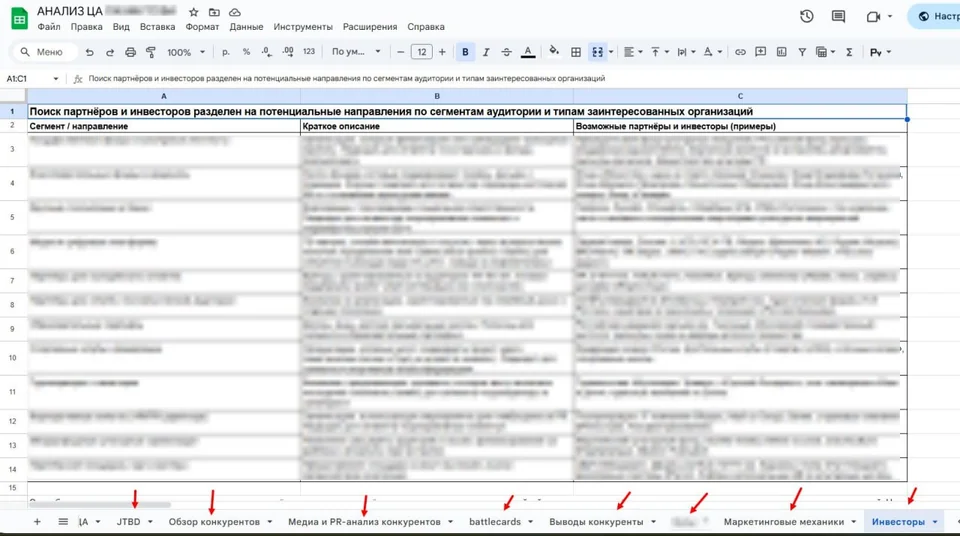The width and height of the screenshot is (960, 536).
Task: Open the font family dropdown
Action: (356, 52)
